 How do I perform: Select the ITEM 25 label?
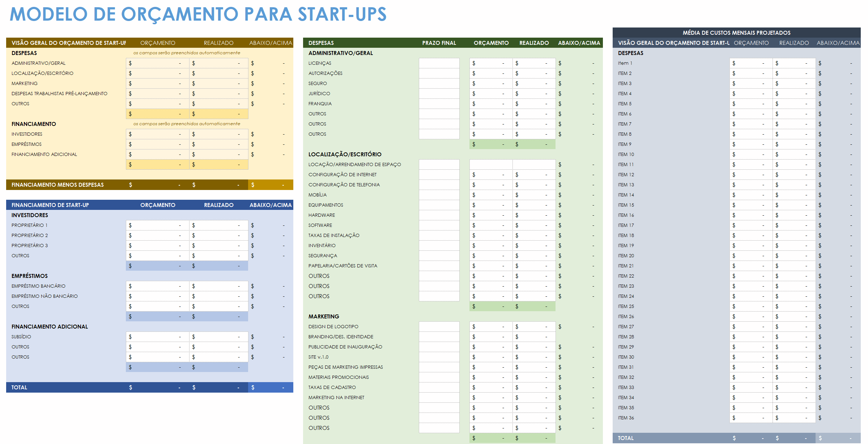click(x=626, y=306)
